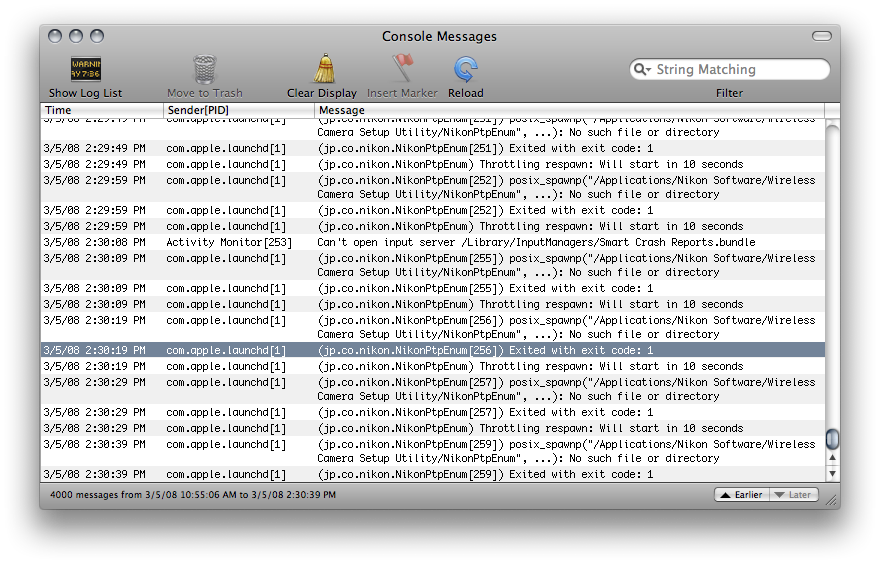Sort by the Message column header
Image resolution: width=880 pixels, height=564 pixels.
[x=569, y=110]
